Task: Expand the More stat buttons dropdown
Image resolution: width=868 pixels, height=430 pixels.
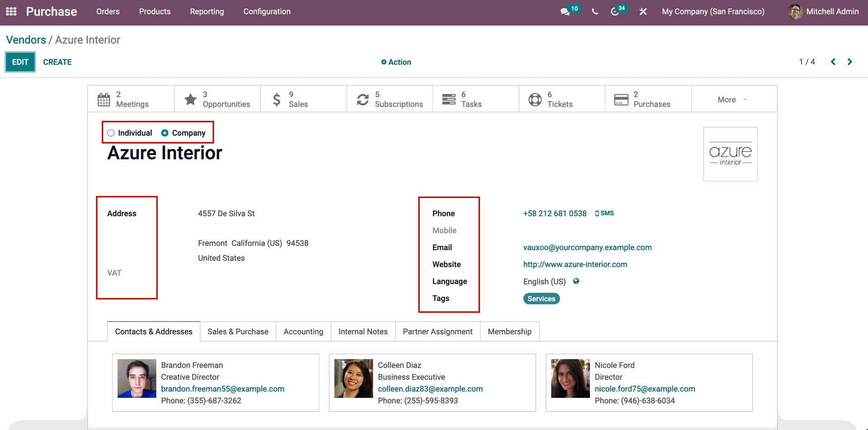Action: coord(732,99)
